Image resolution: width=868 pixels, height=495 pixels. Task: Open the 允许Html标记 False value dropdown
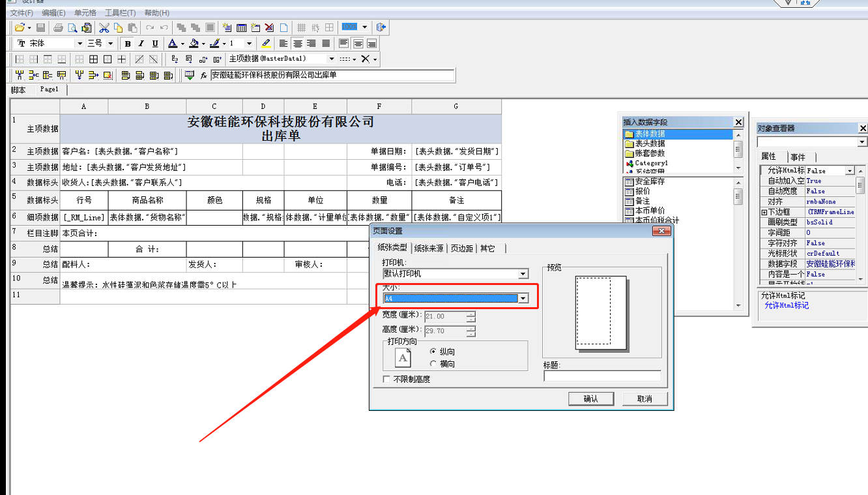pyautogui.click(x=850, y=170)
